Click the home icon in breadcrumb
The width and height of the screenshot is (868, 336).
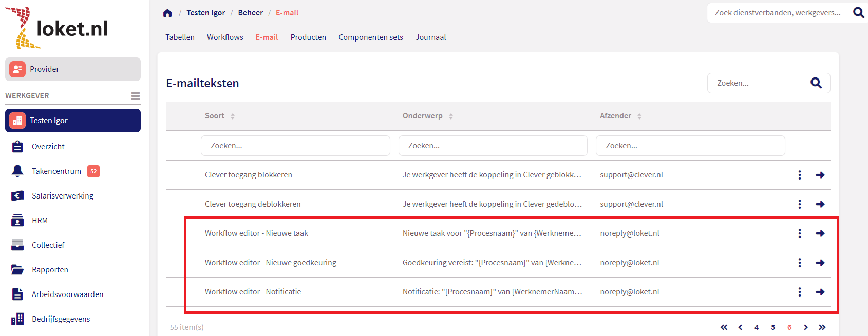tap(167, 13)
